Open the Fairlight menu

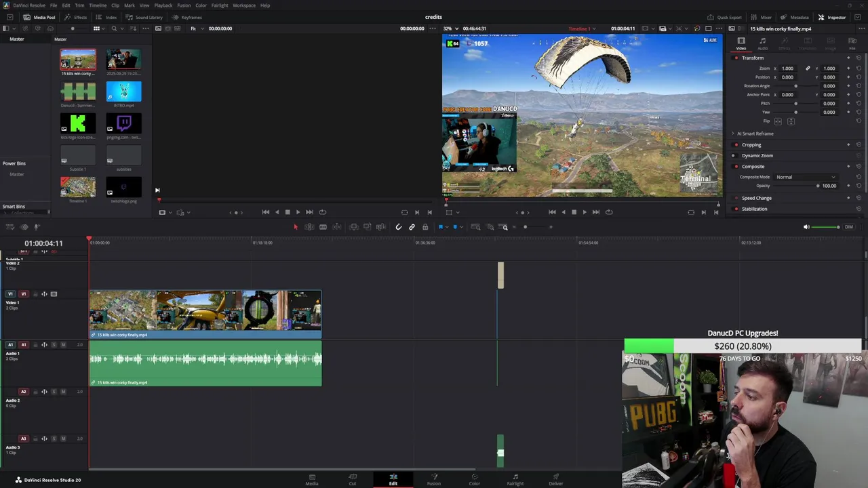pyautogui.click(x=220, y=5)
